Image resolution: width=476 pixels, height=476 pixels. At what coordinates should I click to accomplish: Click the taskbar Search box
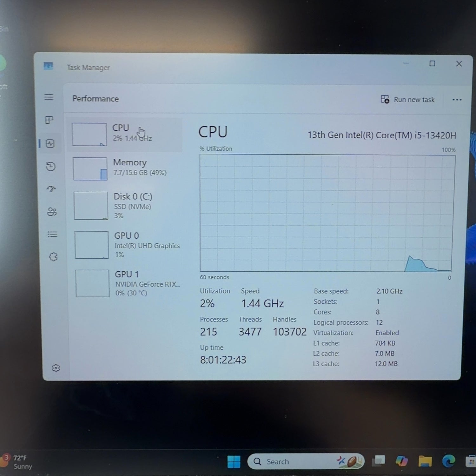tap(306, 461)
